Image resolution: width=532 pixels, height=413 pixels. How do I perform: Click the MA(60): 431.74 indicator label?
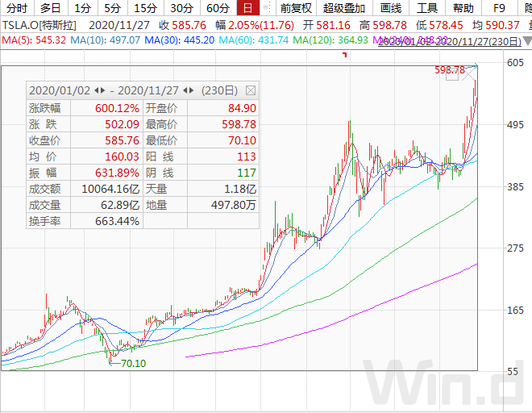(x=253, y=40)
